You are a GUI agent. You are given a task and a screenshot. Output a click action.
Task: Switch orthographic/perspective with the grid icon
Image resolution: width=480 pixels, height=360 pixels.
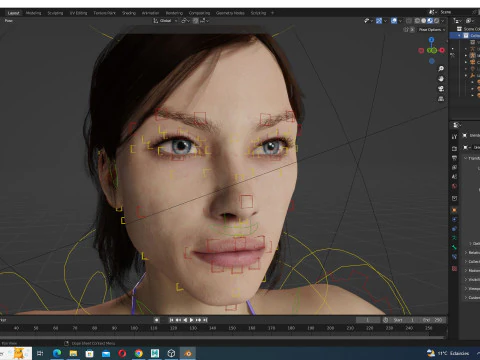(x=441, y=99)
